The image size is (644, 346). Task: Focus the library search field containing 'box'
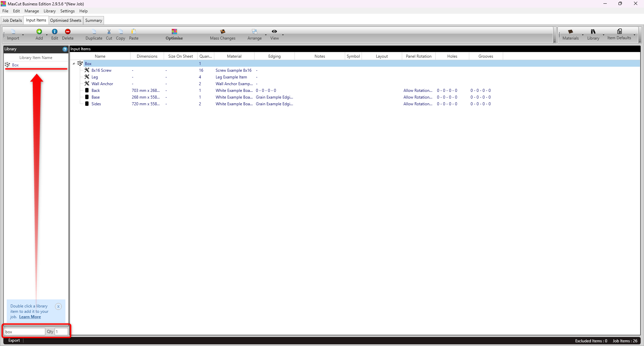tap(24, 332)
